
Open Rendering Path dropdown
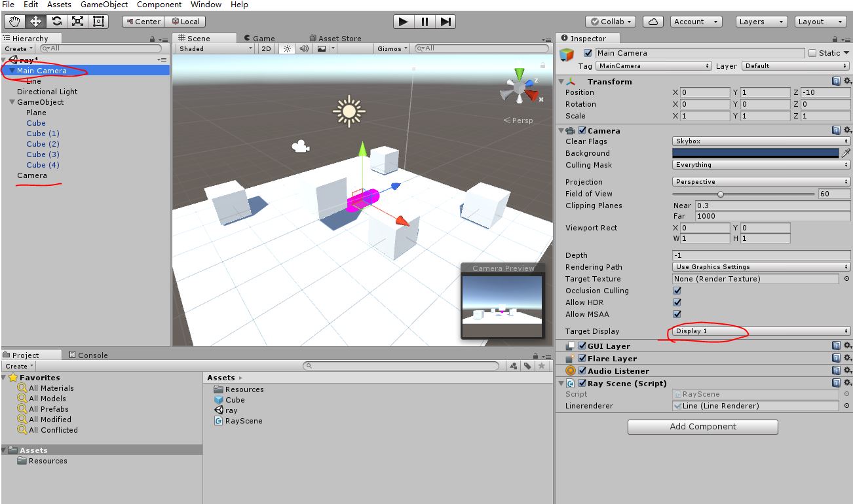coord(761,266)
